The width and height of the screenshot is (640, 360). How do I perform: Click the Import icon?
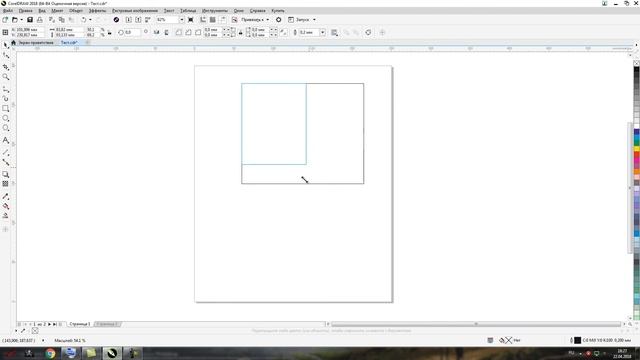pos(129,20)
